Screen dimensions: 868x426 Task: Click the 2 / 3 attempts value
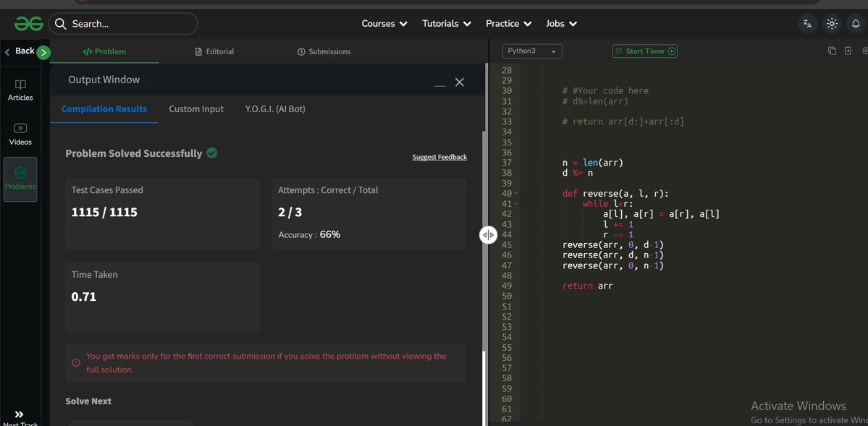click(x=290, y=213)
